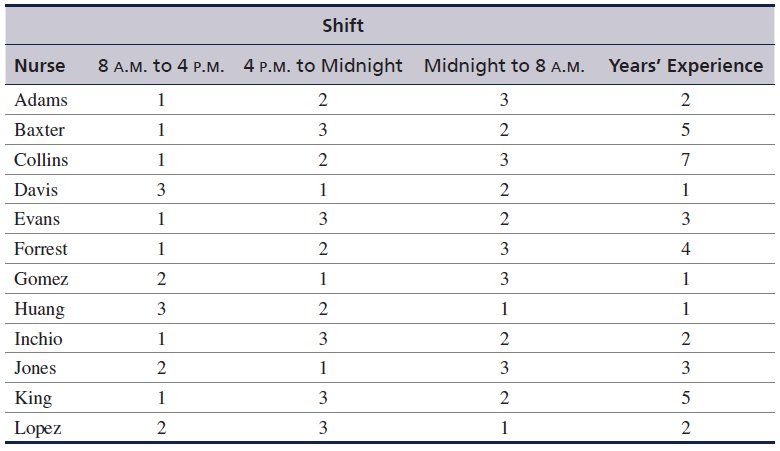Select the Huang name cell

(39, 309)
